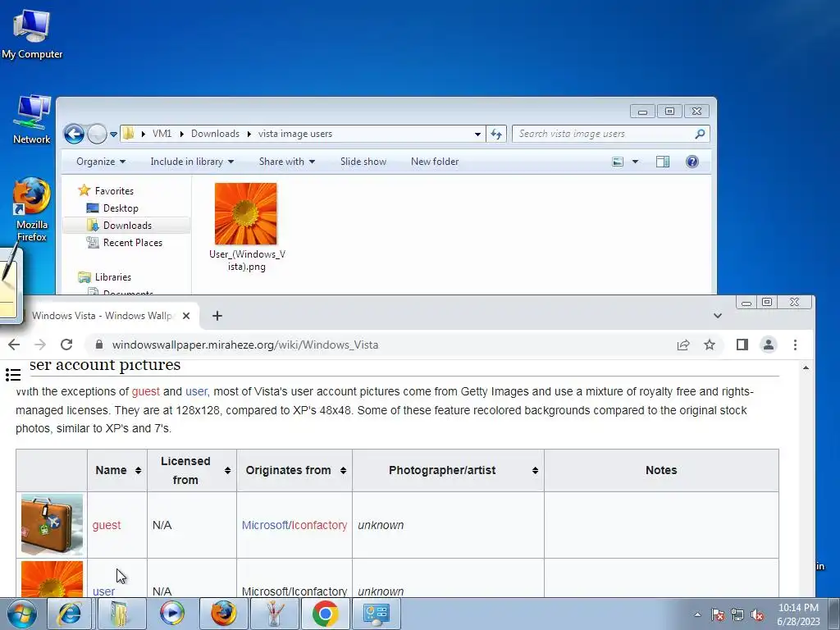Open a new Chrome tab
This screenshot has width=840, height=630.
coord(217,316)
